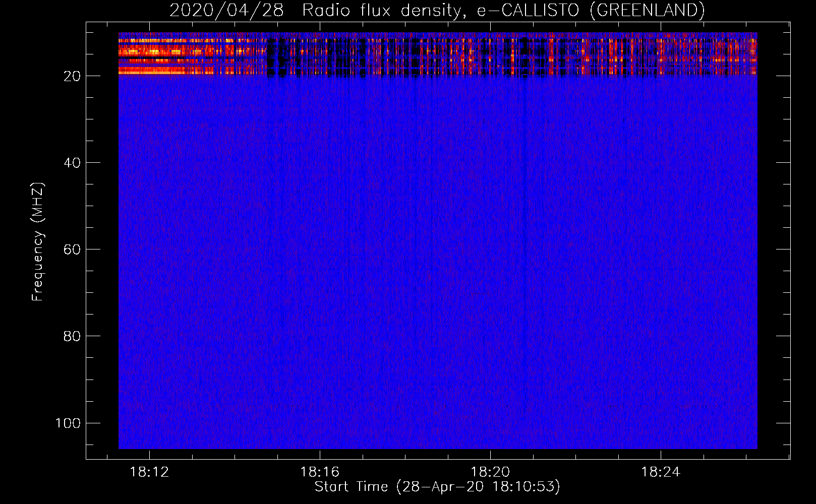Image resolution: width=816 pixels, height=504 pixels.
Task: Click the 80 frequency tick label
Action: (x=72, y=336)
